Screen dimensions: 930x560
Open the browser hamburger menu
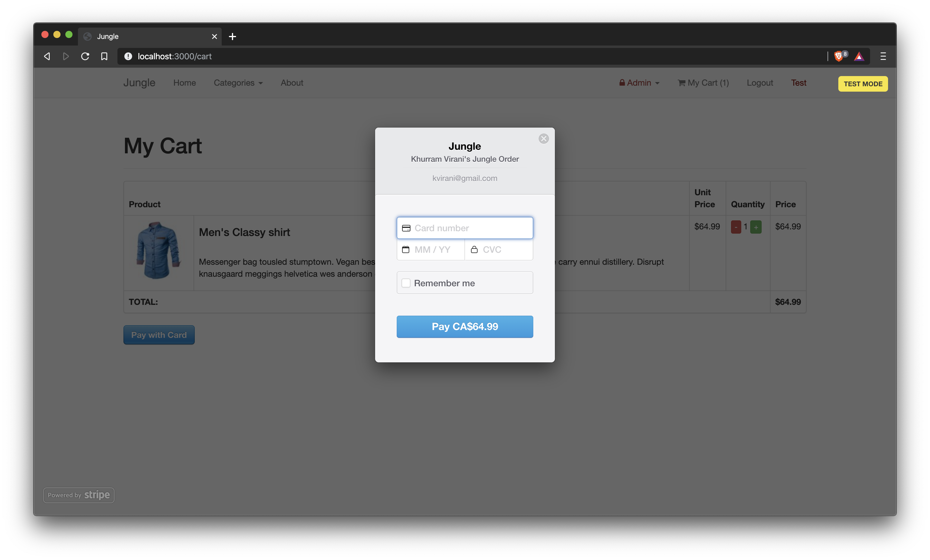(883, 56)
